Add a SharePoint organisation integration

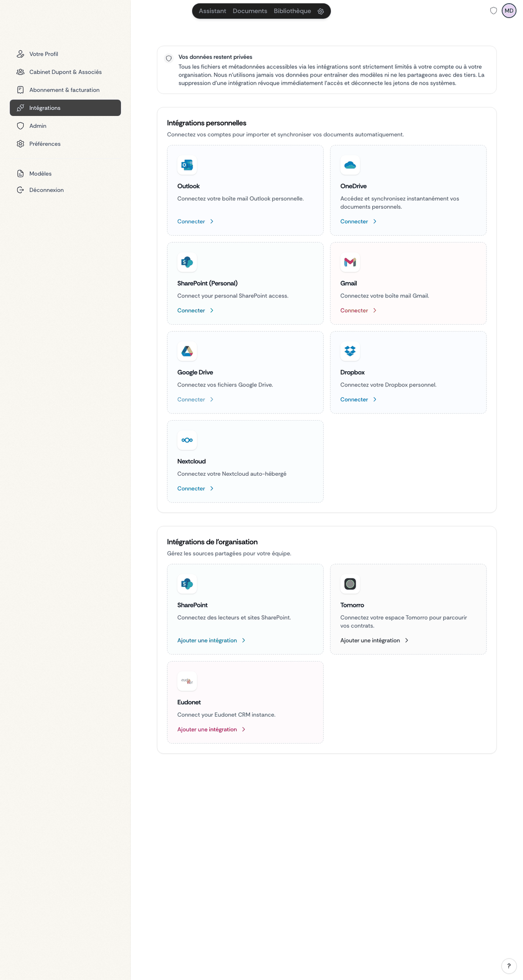click(x=207, y=641)
